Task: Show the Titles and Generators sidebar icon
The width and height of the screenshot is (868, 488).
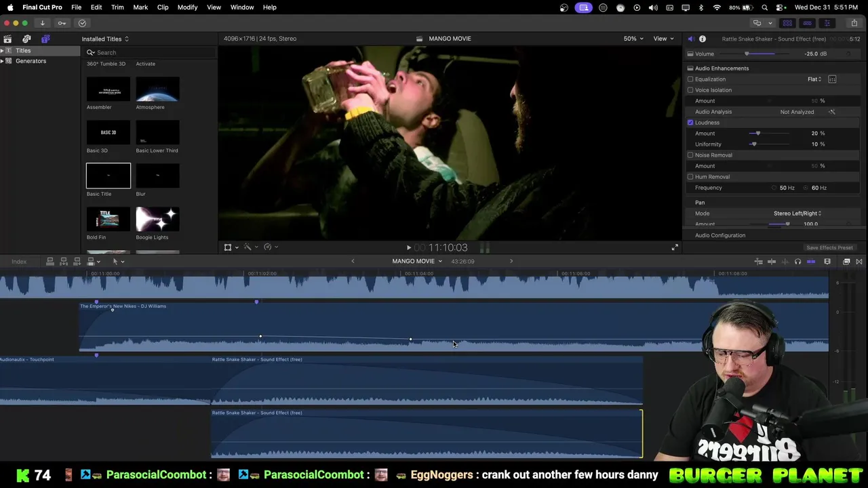Action: tap(45, 39)
